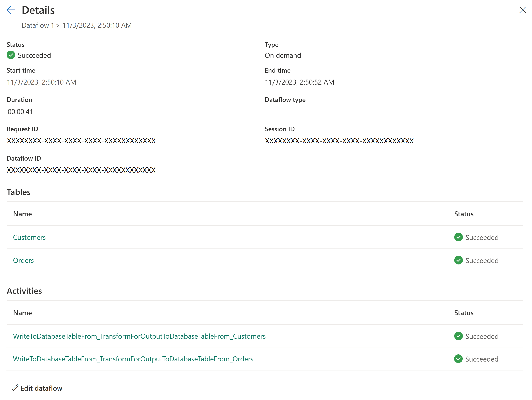Screen dimensions: 532x400
Task: Click success icon for WriteToDatabase Orders activity
Action: click(x=458, y=359)
